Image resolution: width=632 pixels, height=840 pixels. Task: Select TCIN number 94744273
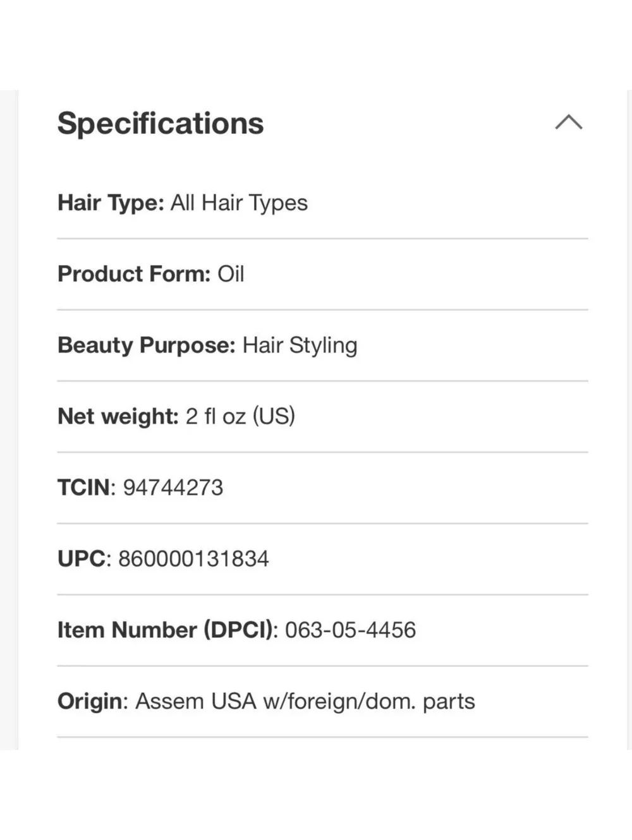173,488
